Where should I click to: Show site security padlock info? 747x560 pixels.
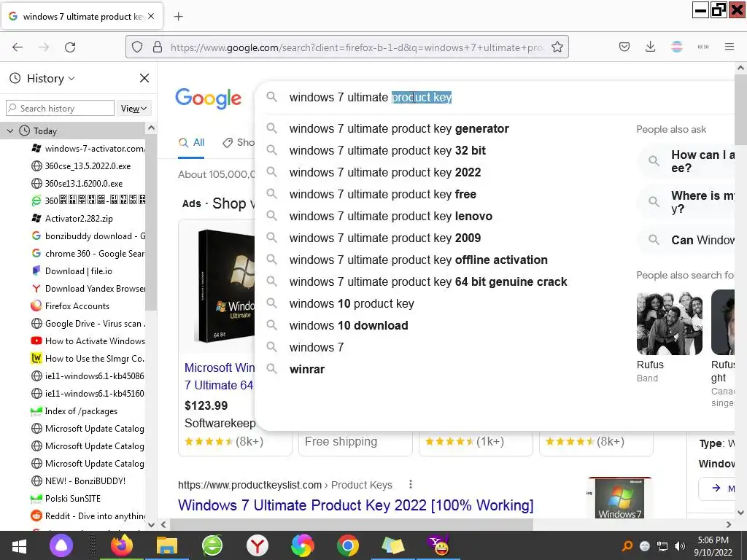(x=158, y=47)
